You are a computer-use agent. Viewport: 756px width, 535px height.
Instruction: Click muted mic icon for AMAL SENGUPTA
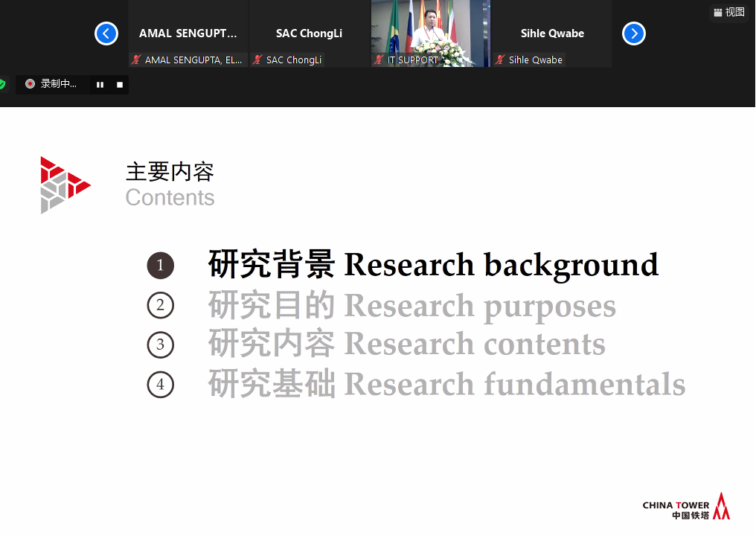136,60
